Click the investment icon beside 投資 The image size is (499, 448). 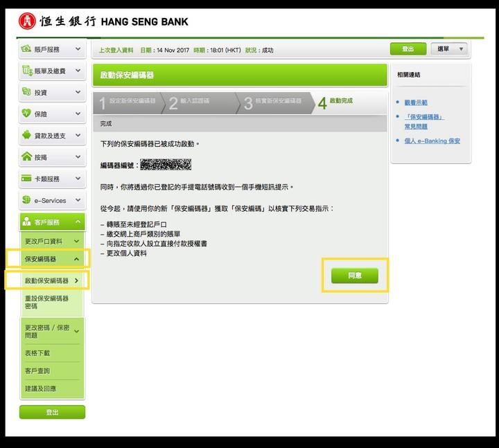(x=27, y=92)
